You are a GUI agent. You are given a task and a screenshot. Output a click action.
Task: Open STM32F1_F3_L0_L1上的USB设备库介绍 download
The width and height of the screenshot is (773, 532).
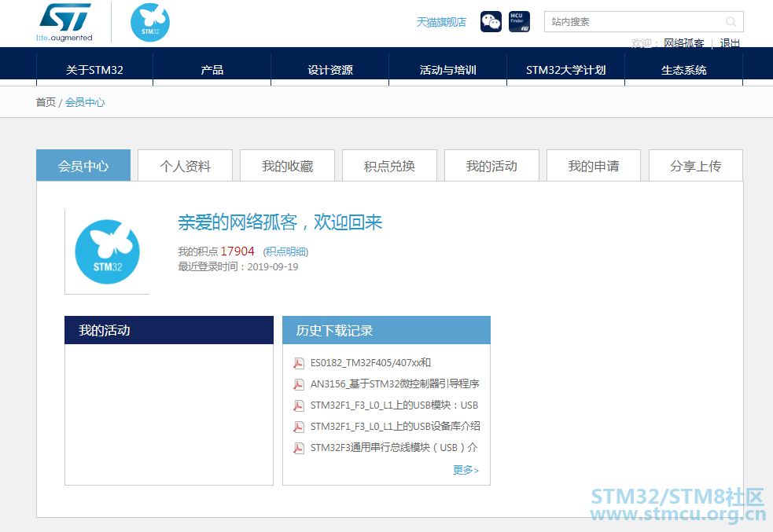coord(396,427)
